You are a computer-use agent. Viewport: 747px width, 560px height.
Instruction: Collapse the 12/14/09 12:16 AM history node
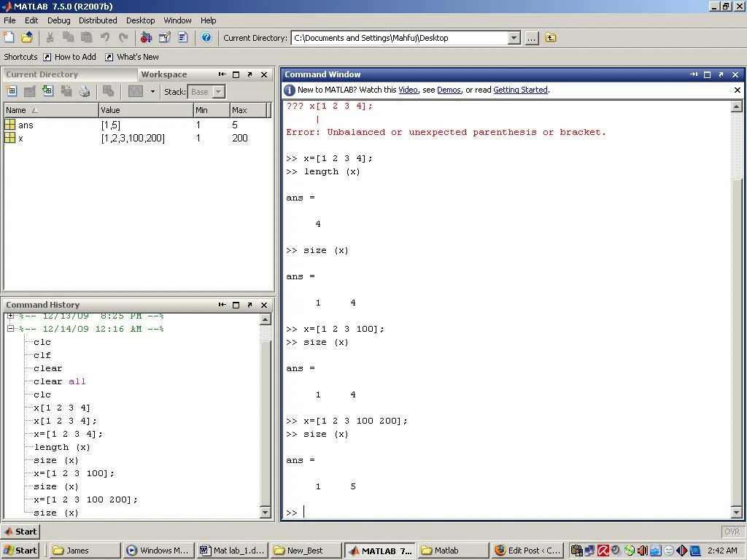pos(10,329)
